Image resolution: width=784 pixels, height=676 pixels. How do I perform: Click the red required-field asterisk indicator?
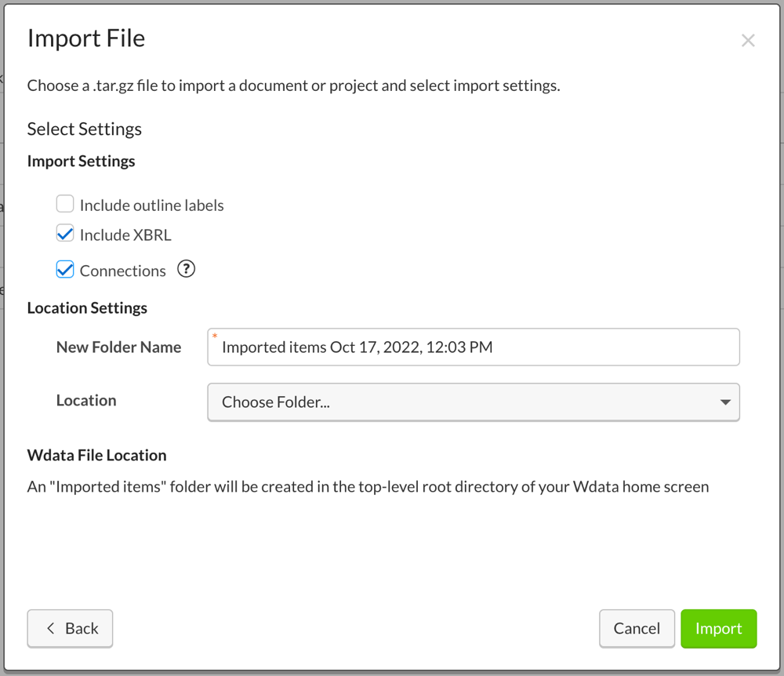[x=216, y=335]
